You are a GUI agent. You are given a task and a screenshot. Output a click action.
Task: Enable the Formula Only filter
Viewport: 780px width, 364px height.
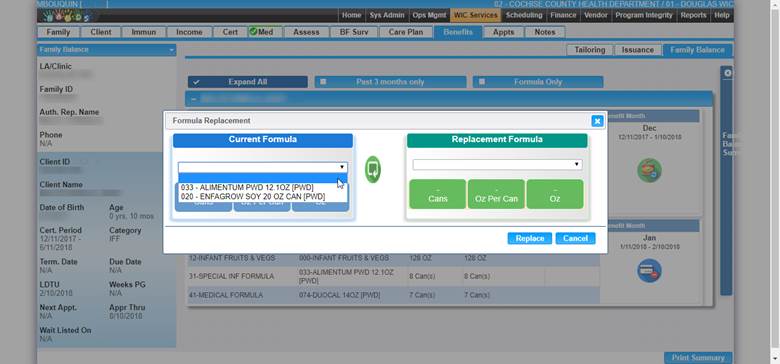coord(481,82)
